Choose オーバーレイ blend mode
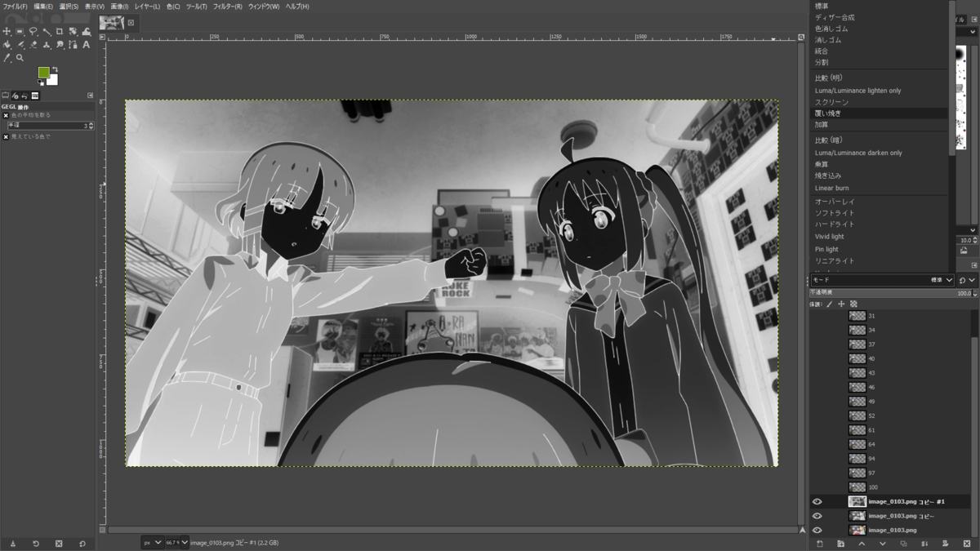Screen dimensions: 980x551 pos(880,201)
